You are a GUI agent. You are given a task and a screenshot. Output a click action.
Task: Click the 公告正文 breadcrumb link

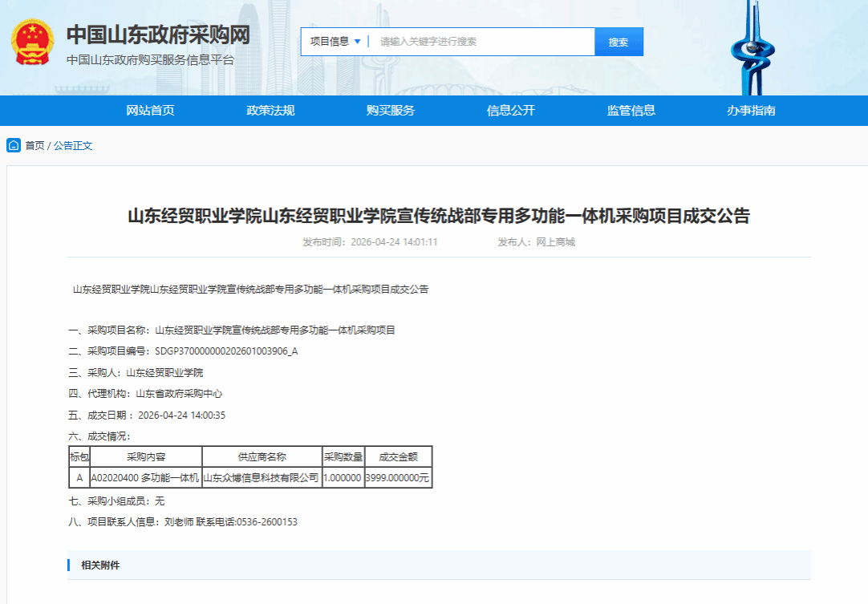click(x=72, y=146)
